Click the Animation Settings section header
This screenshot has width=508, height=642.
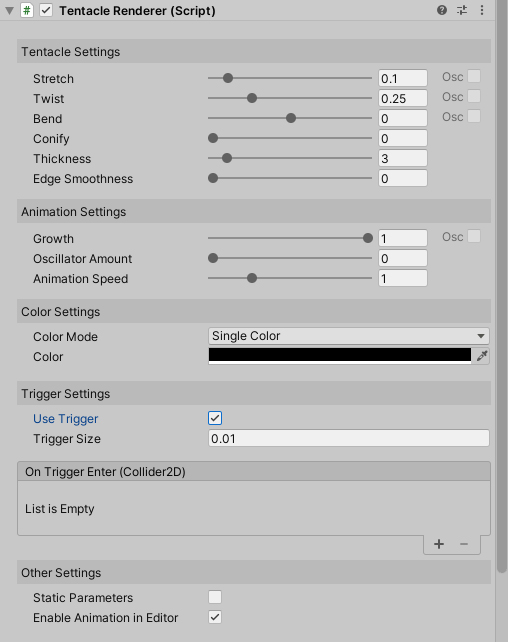tap(254, 212)
